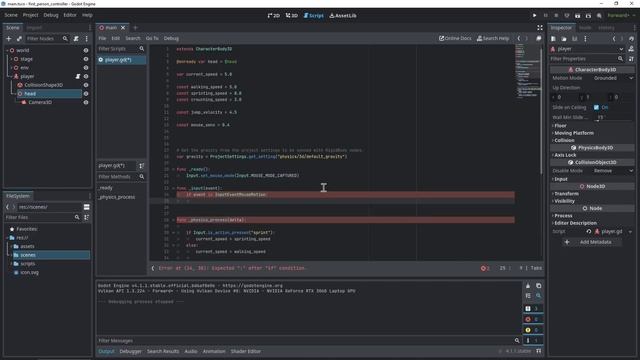
Task: Open the Project menu
Action: [30, 15]
